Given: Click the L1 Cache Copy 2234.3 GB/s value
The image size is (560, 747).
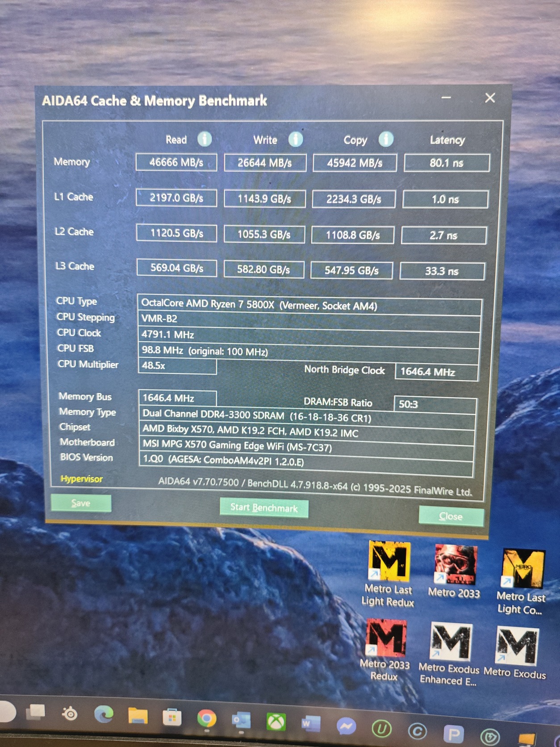Looking at the screenshot, I should tap(354, 199).
